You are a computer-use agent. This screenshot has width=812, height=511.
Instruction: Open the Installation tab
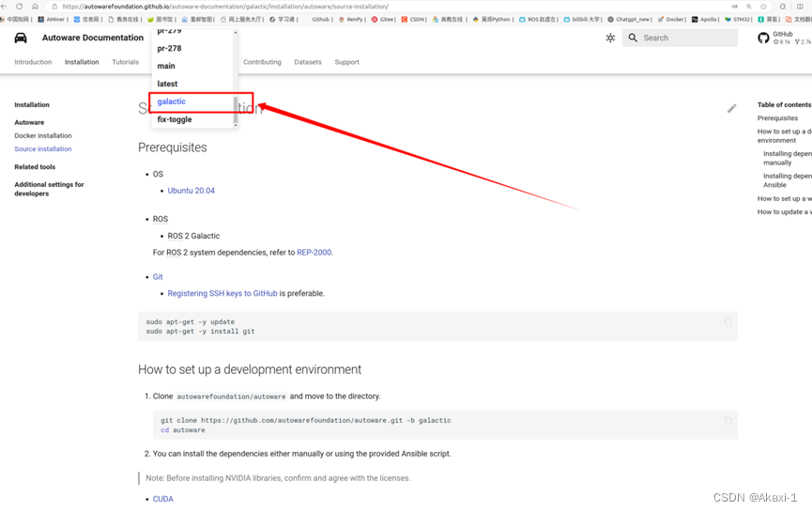pos(82,62)
